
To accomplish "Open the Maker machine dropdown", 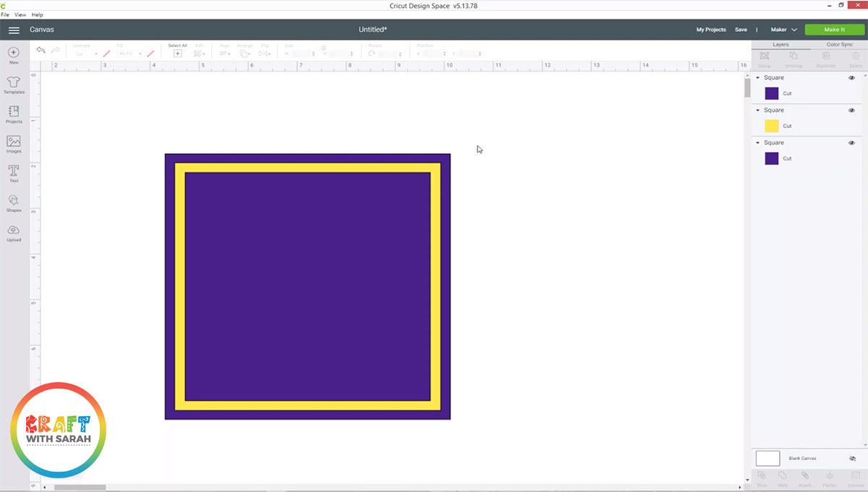I will [x=783, y=30].
